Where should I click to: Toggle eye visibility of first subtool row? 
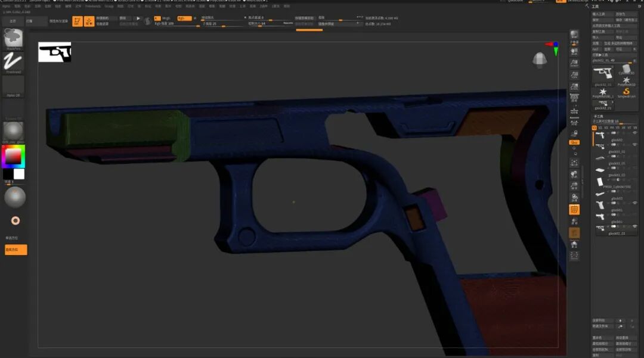tap(635, 133)
